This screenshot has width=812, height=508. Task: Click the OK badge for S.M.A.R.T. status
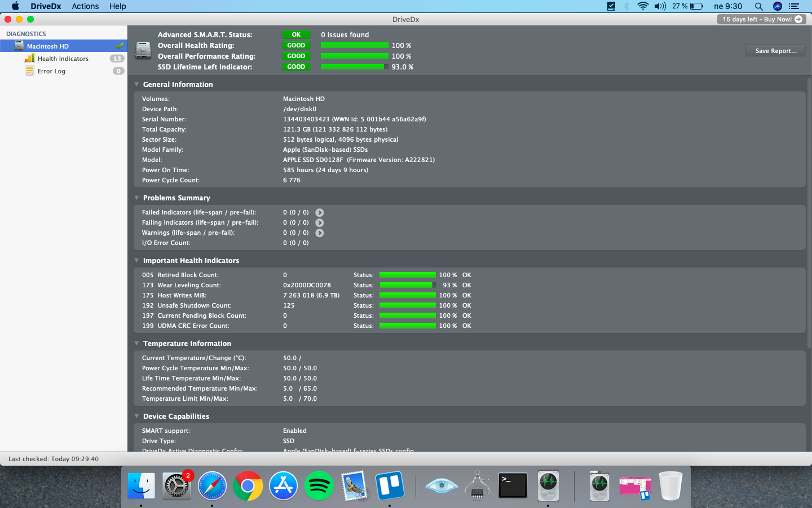[x=296, y=34]
